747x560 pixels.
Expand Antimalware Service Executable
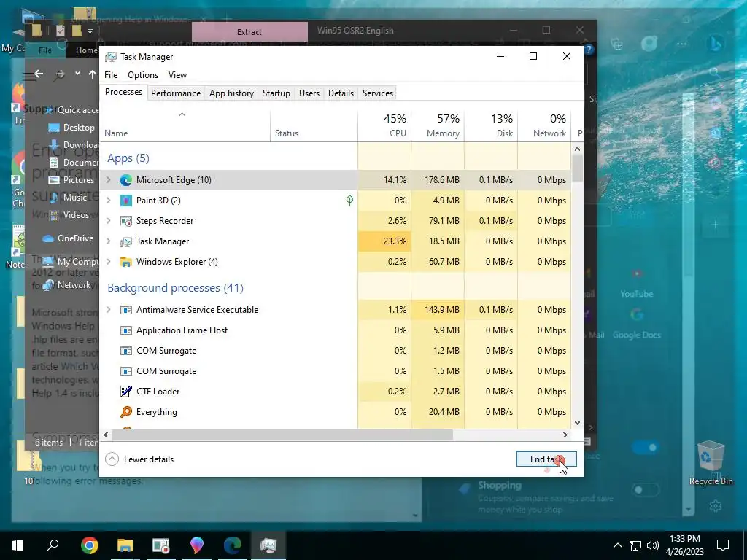pyautogui.click(x=109, y=310)
